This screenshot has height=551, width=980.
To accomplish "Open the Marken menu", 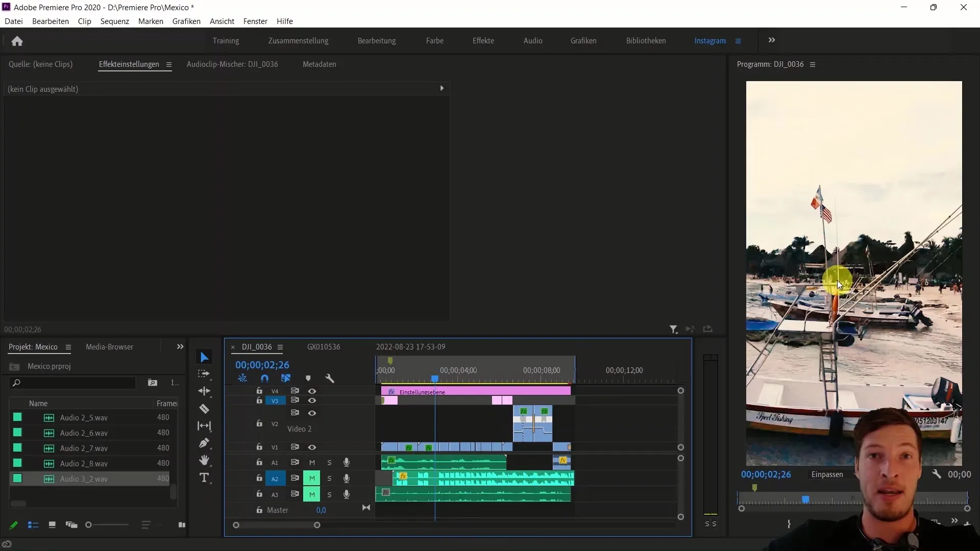I will coord(151,21).
